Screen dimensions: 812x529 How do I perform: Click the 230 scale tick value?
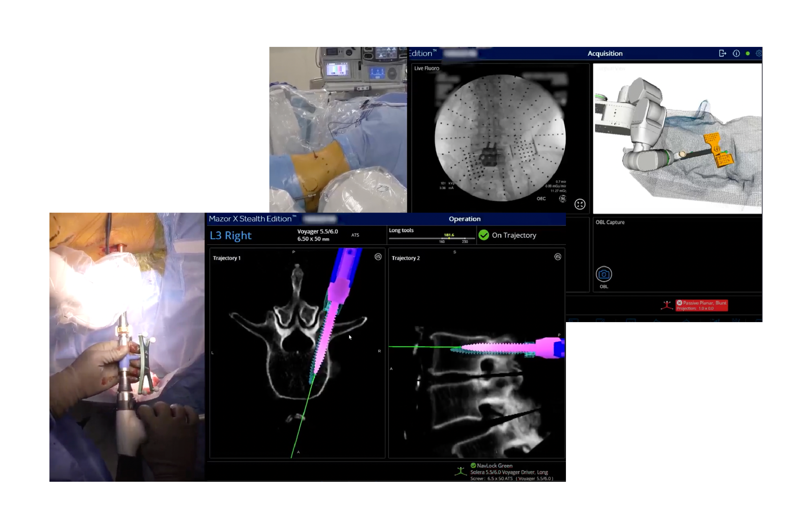coord(465,242)
